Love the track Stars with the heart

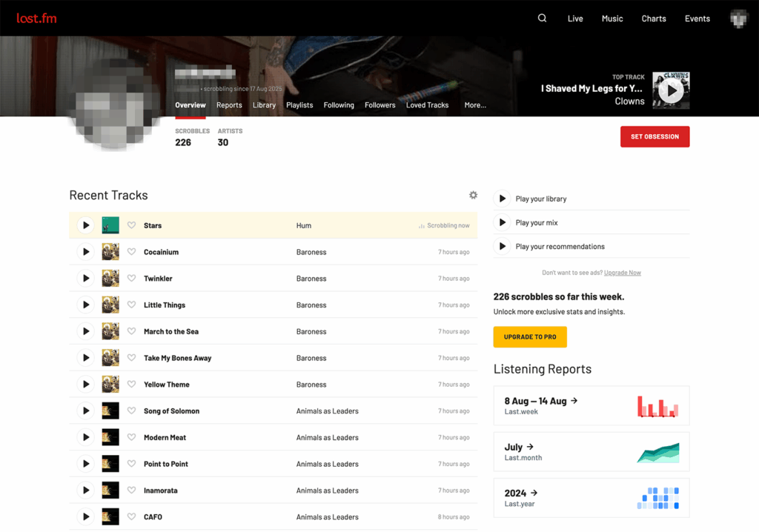[131, 225]
